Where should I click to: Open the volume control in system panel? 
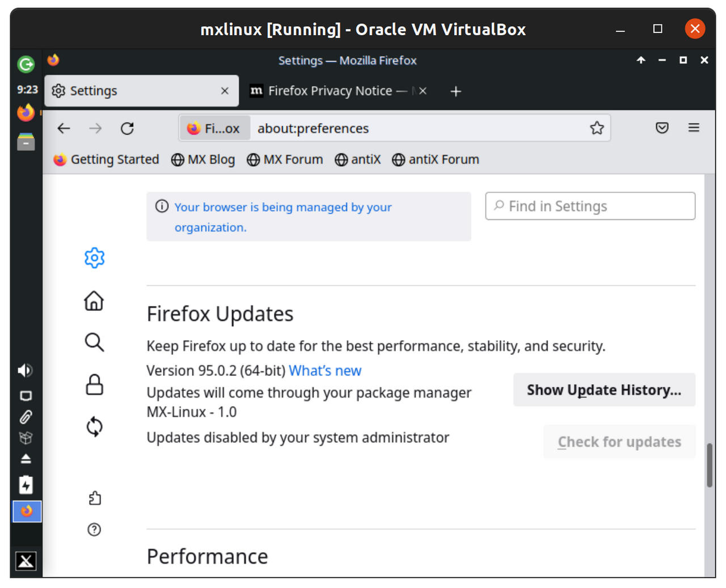[25, 370]
